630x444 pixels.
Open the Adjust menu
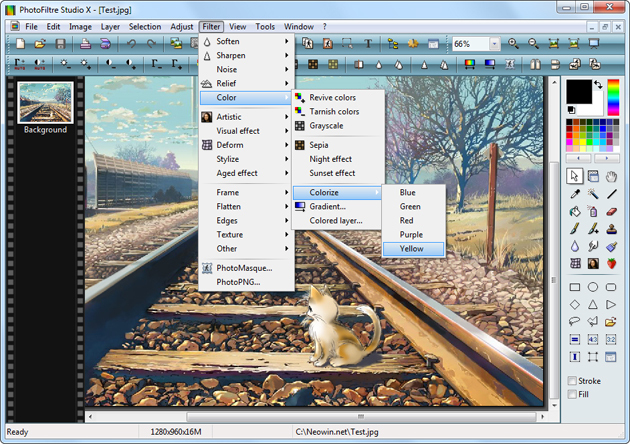click(x=182, y=27)
